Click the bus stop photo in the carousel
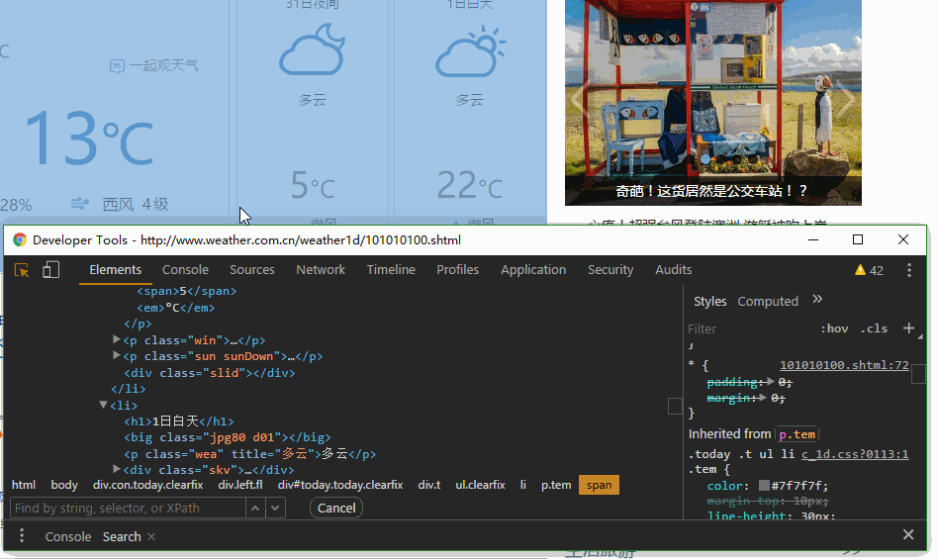The image size is (938, 560). click(x=713, y=102)
